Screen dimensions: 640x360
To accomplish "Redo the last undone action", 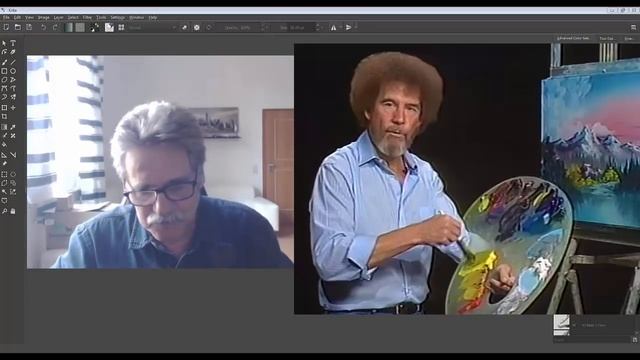I will (x=55, y=27).
